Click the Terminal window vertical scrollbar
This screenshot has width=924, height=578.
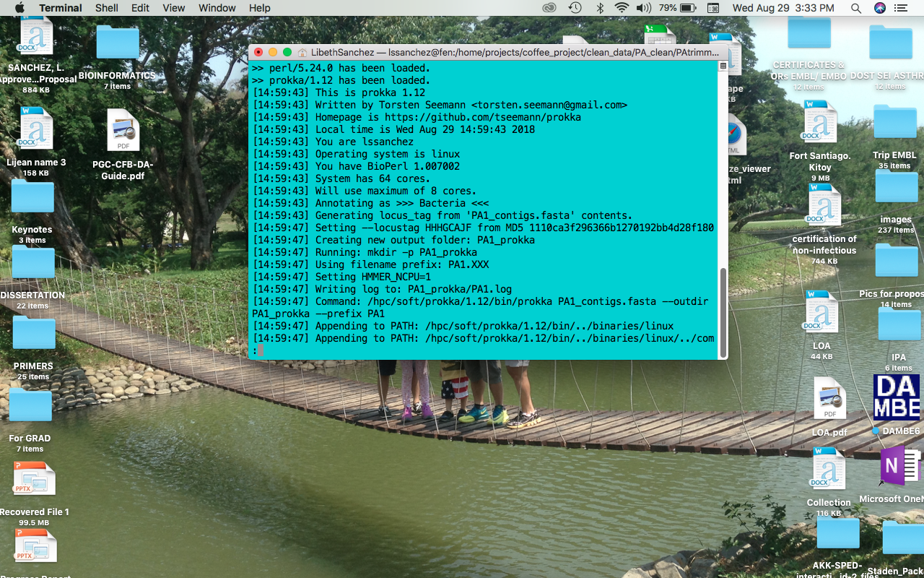723,311
